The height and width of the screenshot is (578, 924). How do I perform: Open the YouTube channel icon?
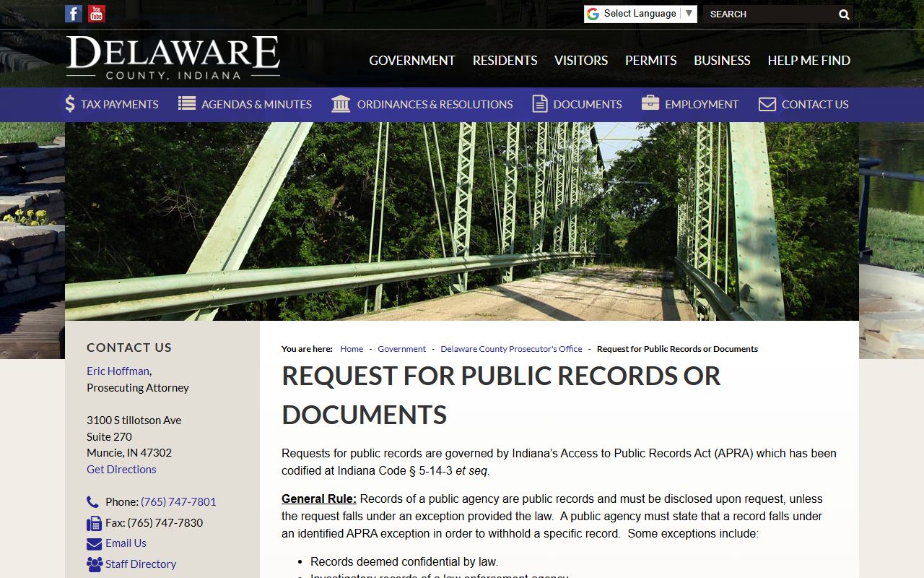click(x=97, y=14)
